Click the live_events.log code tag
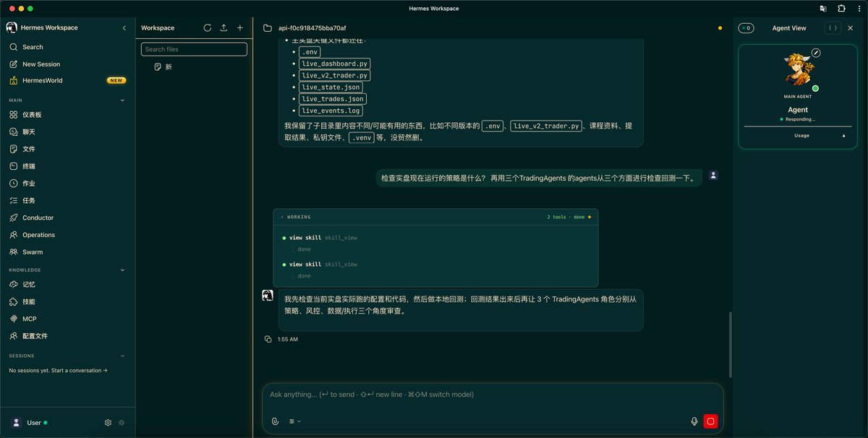 pyautogui.click(x=331, y=111)
